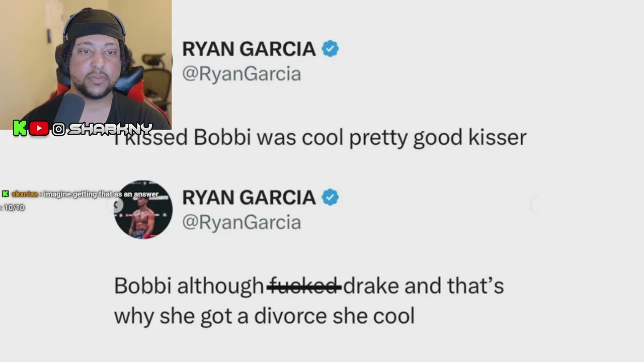Click the '10/10' chat message

click(x=14, y=207)
